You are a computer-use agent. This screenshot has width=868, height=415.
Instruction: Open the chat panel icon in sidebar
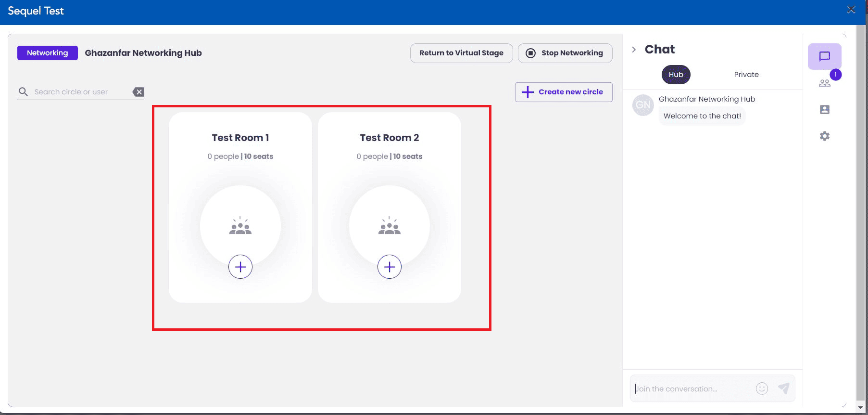tap(824, 56)
